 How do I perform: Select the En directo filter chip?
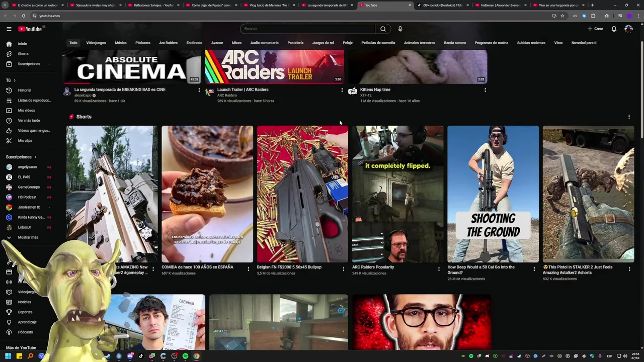pyautogui.click(x=194, y=43)
